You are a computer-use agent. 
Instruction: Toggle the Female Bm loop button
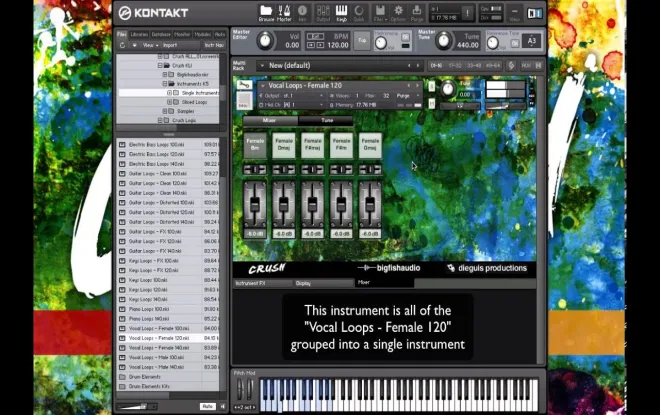[255, 145]
